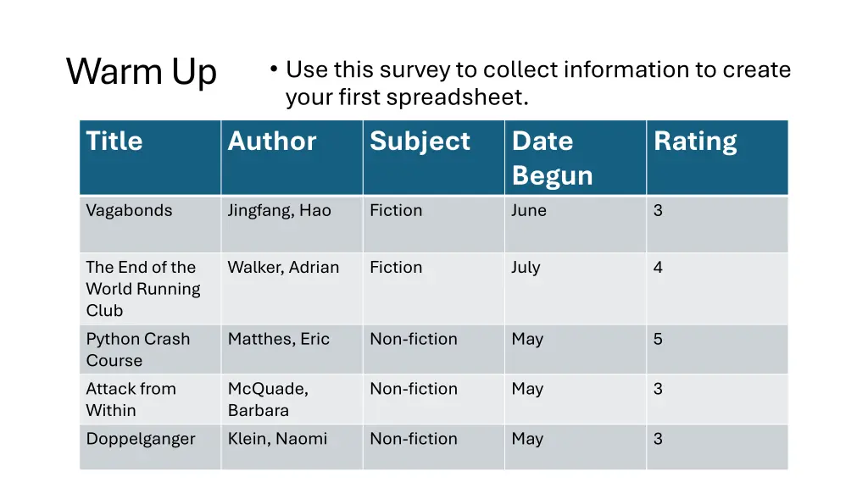
Task: Select the Date Begun header cell
Action: pos(576,158)
